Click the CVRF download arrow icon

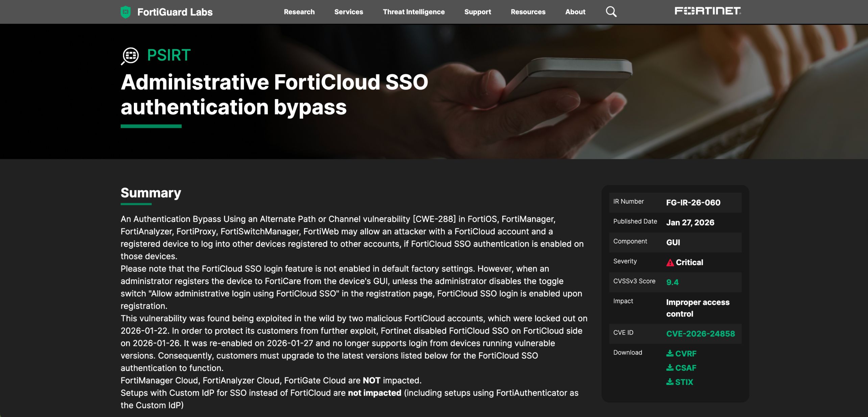point(670,353)
